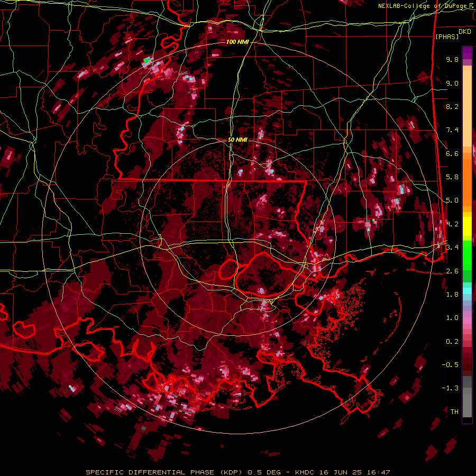Click the 16 JUN 25 16:47 timestamp
Viewport: 476px width, 476px height.
click(355, 472)
